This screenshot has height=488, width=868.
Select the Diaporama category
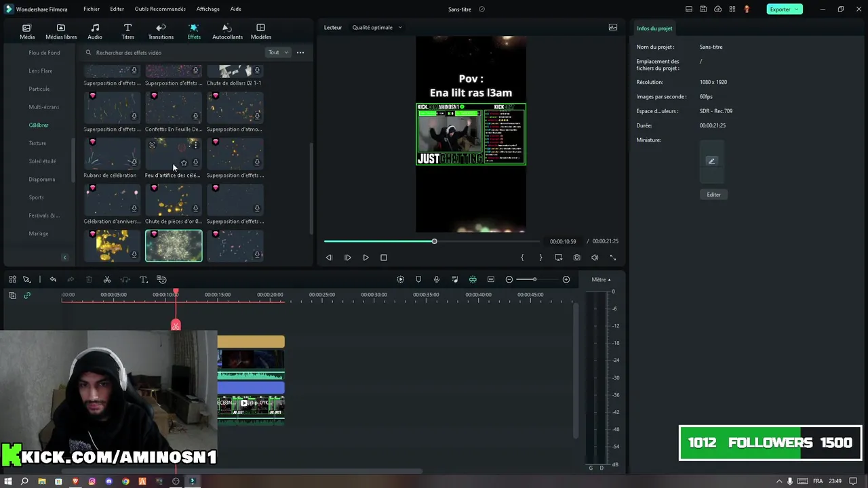[x=41, y=180]
